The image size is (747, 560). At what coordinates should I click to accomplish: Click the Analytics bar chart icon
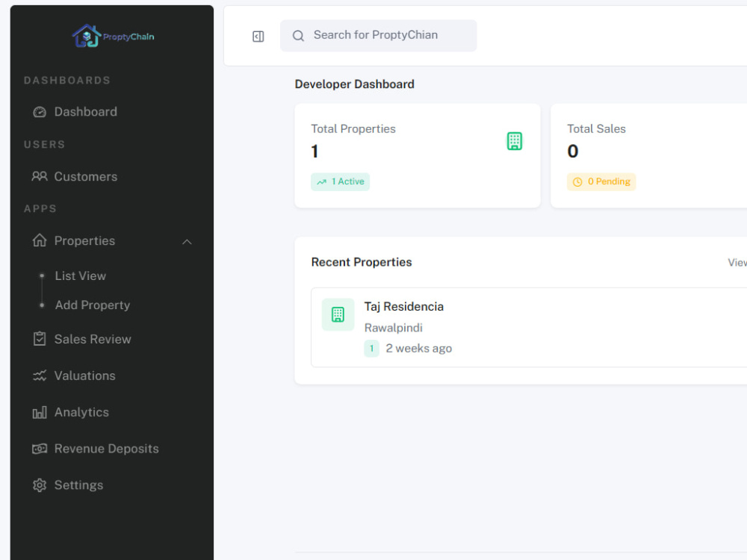pos(40,412)
